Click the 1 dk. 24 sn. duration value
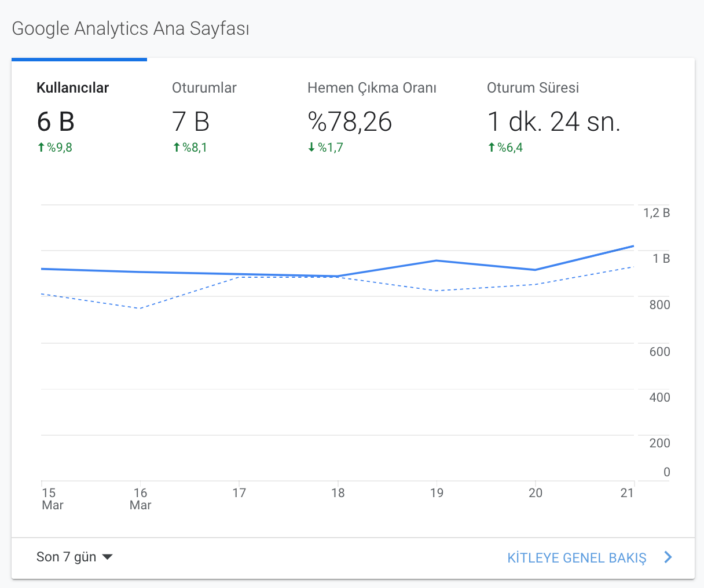Image resolution: width=704 pixels, height=588 pixels. pyautogui.click(x=553, y=122)
